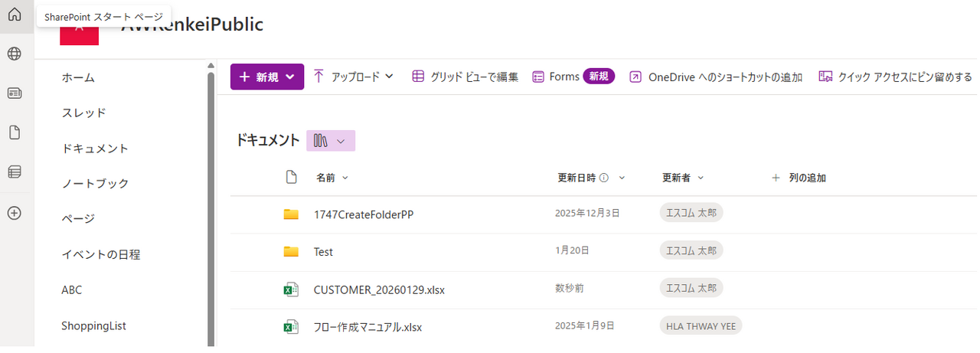980x353 pixels.
Task: Open My lists icon in app bar
Action: (x=14, y=172)
